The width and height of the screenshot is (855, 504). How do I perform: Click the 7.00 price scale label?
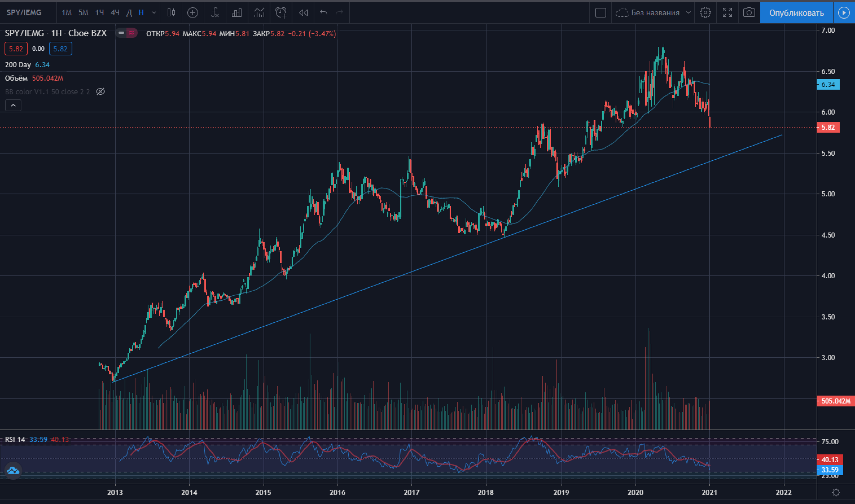828,30
